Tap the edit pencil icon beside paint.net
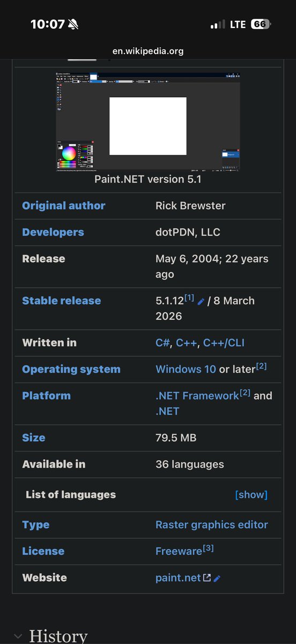 [x=217, y=579]
